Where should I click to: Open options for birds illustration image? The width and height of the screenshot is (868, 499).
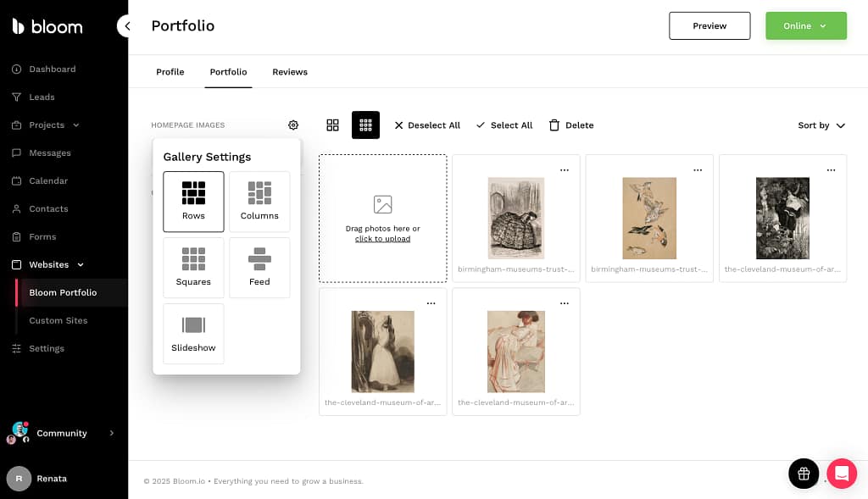point(698,169)
